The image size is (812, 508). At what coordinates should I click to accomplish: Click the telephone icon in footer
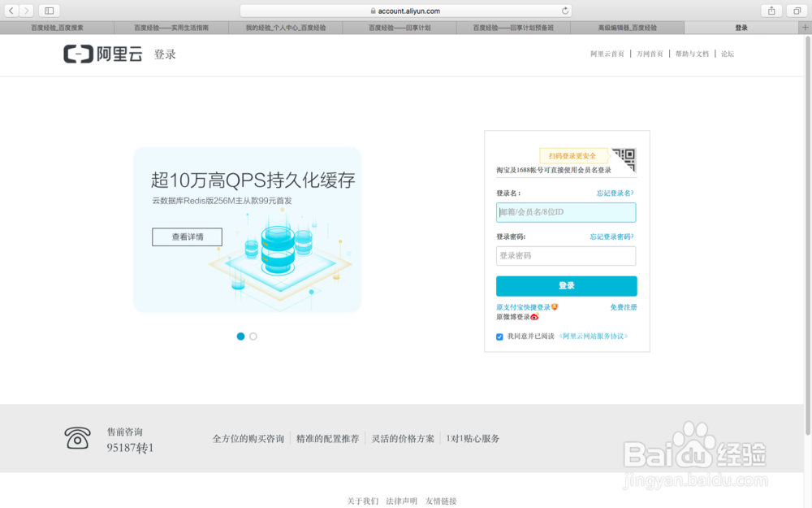click(x=77, y=438)
